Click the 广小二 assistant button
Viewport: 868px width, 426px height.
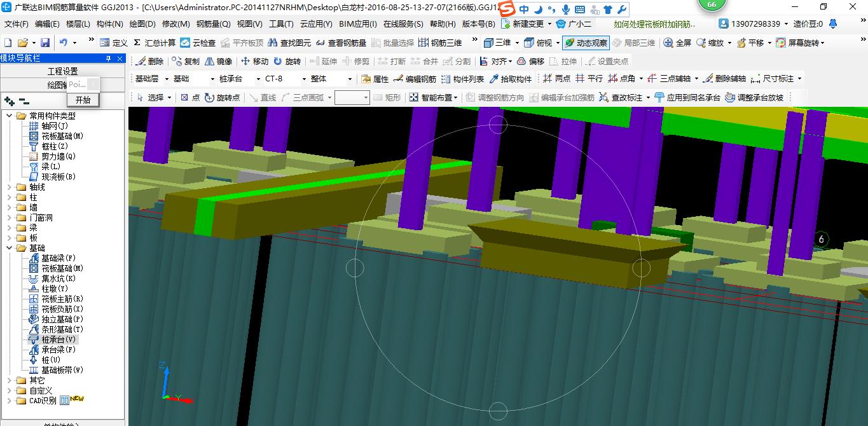(574, 24)
